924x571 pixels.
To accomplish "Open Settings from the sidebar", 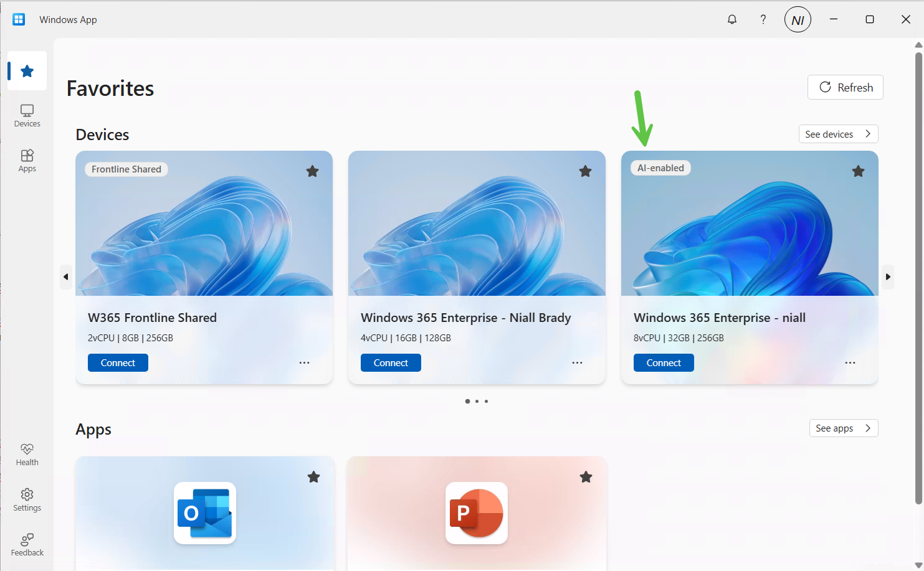I will pos(27,499).
